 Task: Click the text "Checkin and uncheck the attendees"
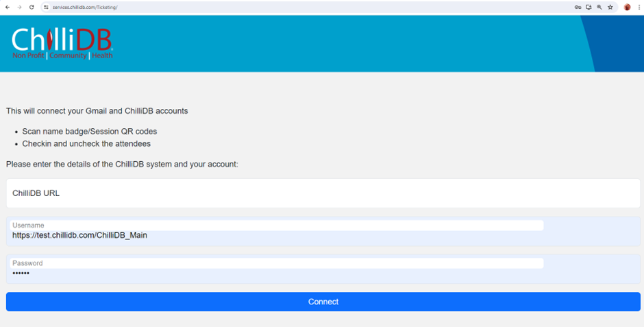(86, 144)
